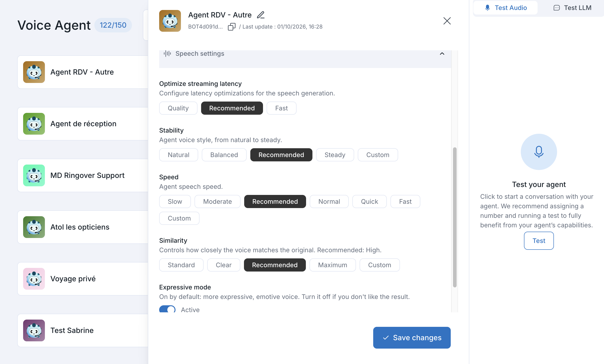
Task: Click the Atol les opticiens avatar icon
Action: 34,227
